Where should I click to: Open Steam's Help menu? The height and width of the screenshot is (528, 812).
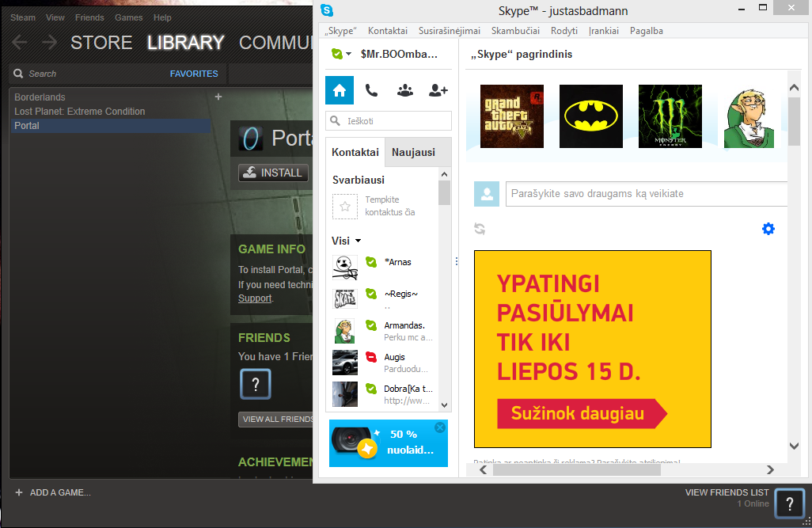(x=162, y=17)
